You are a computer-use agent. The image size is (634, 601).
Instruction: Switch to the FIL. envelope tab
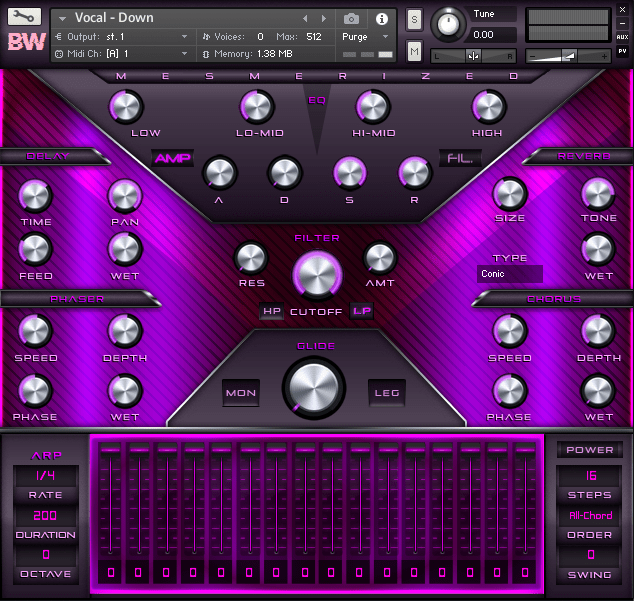point(461,158)
